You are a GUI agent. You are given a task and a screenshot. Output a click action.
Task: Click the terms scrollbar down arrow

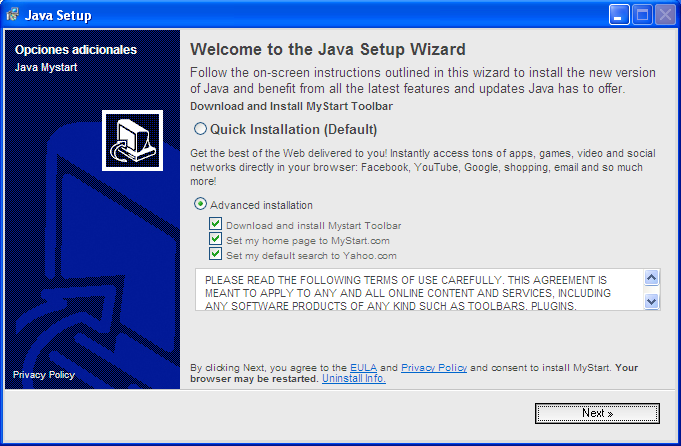[x=651, y=301]
